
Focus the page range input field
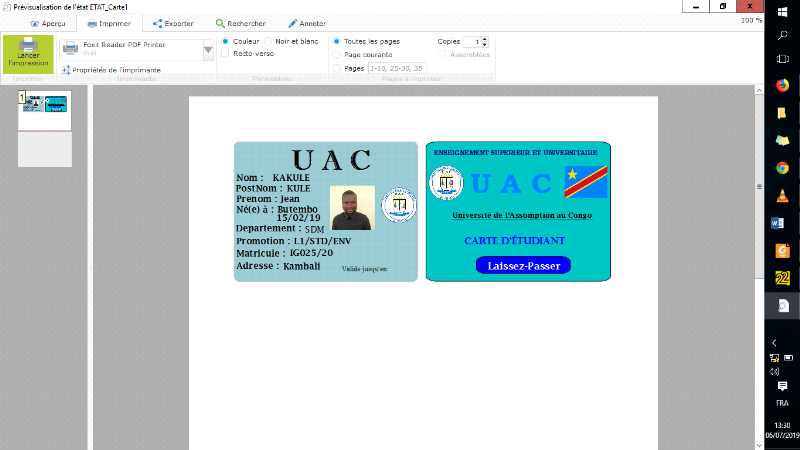pyautogui.click(x=396, y=68)
